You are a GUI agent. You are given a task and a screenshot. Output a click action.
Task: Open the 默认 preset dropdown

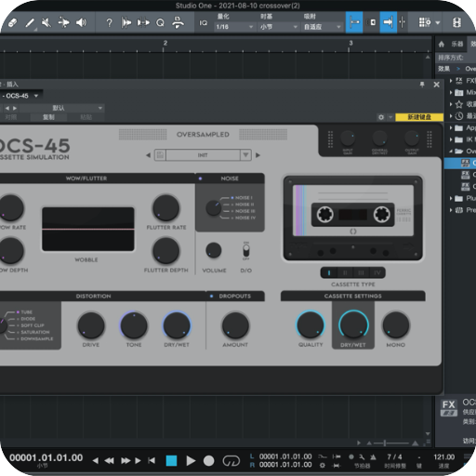pyautogui.click(x=62, y=108)
